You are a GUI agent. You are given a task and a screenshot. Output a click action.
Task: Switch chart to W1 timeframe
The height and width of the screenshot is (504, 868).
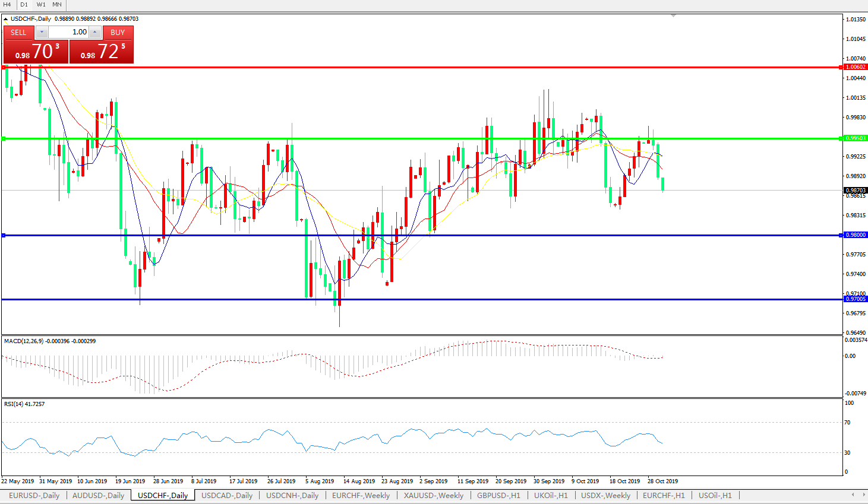(41, 5)
